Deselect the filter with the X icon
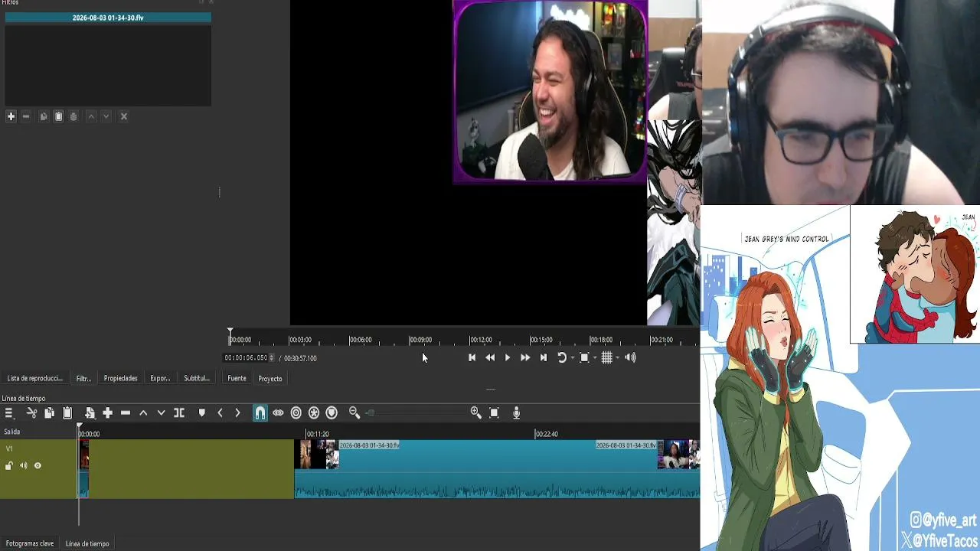980x551 pixels. click(124, 116)
